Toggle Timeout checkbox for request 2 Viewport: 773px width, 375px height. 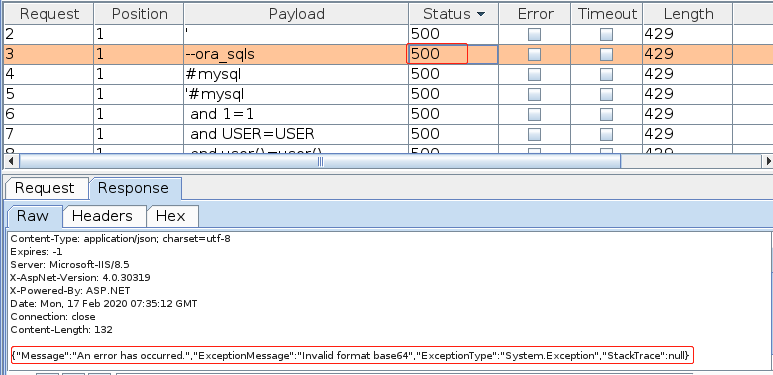click(x=606, y=34)
